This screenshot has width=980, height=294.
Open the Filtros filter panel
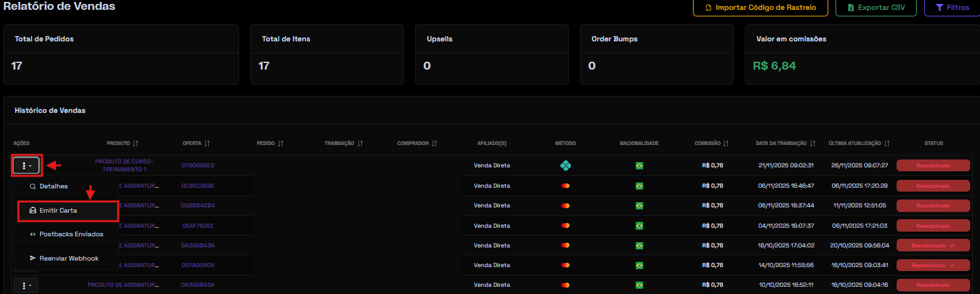952,8
